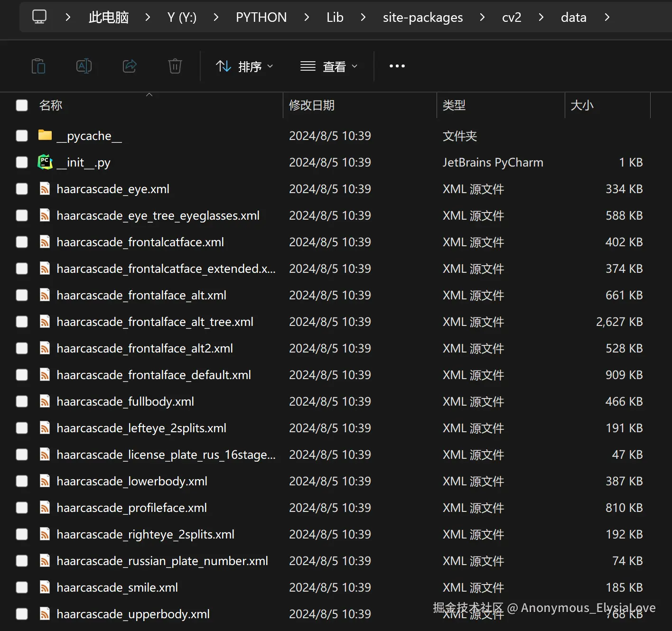Click the Rename toolbar icon
This screenshot has height=631, width=672.
[84, 66]
